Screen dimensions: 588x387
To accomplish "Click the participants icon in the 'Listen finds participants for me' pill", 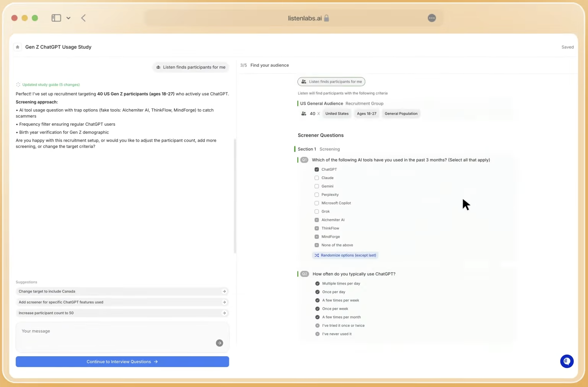I will click(x=304, y=82).
